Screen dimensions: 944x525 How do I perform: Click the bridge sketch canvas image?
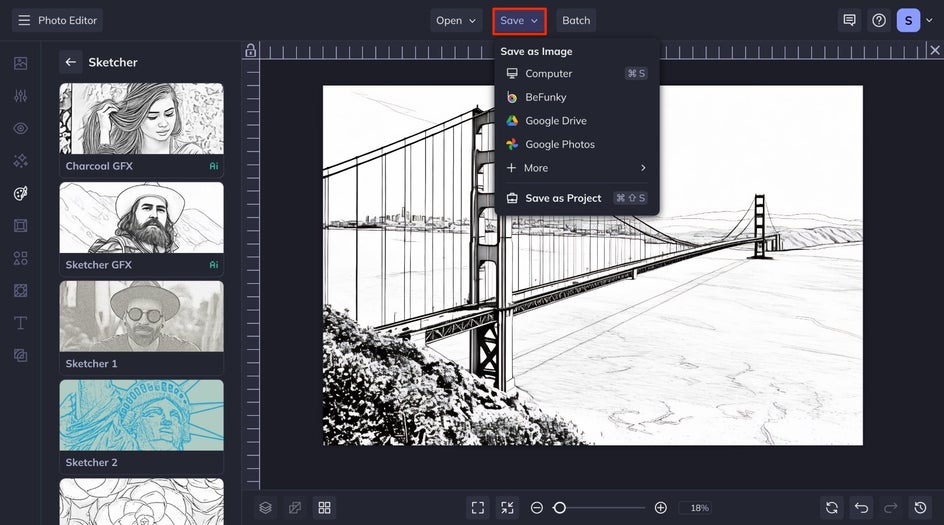(x=592, y=266)
